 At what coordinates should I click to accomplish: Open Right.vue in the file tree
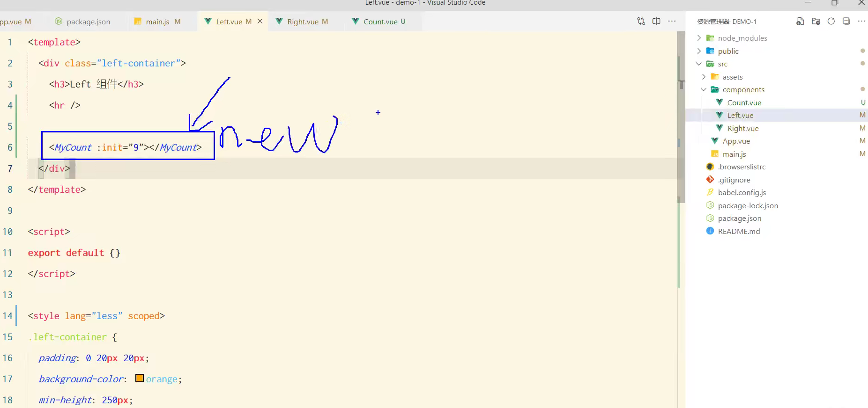pyautogui.click(x=742, y=128)
